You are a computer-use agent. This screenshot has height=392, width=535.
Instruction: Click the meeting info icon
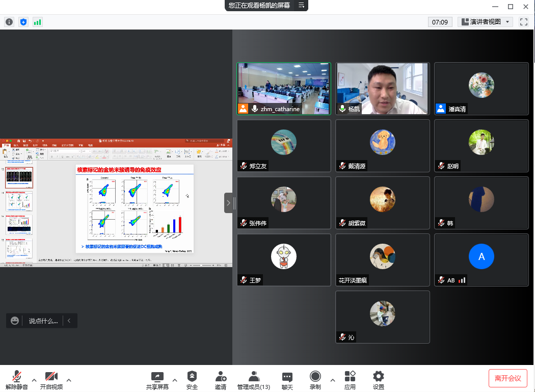[9, 22]
